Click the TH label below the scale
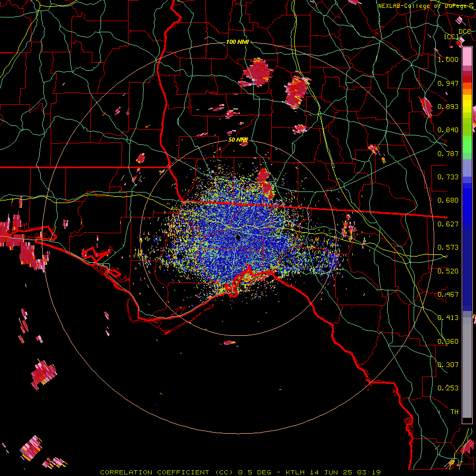476x476 pixels. click(454, 412)
